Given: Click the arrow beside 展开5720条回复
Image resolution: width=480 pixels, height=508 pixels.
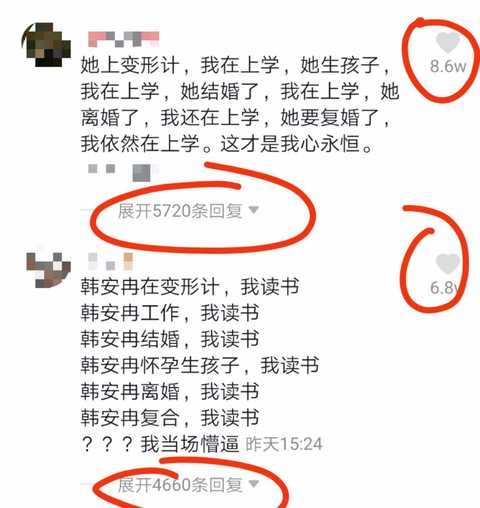Looking at the screenshot, I should (254, 210).
